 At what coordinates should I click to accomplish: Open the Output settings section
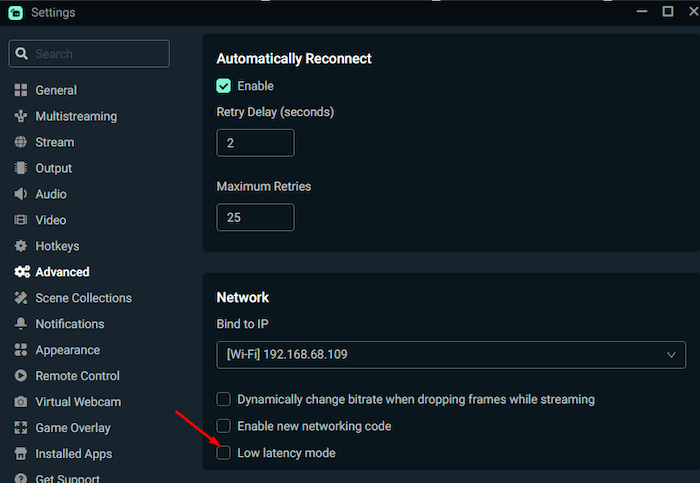click(x=54, y=168)
